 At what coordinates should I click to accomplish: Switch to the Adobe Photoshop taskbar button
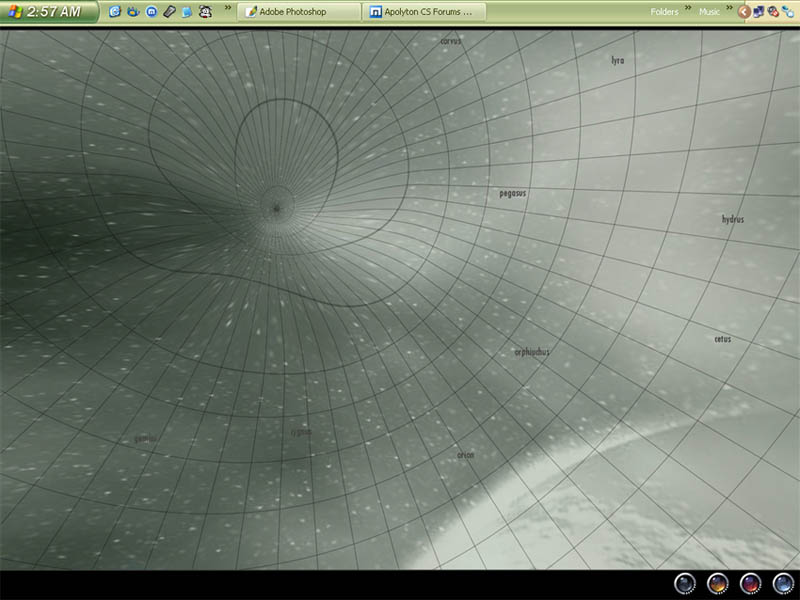click(x=300, y=12)
